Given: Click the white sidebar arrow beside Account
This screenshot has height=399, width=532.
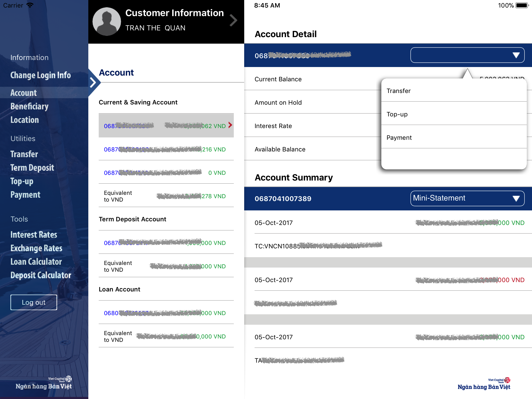Looking at the screenshot, I should [93, 83].
